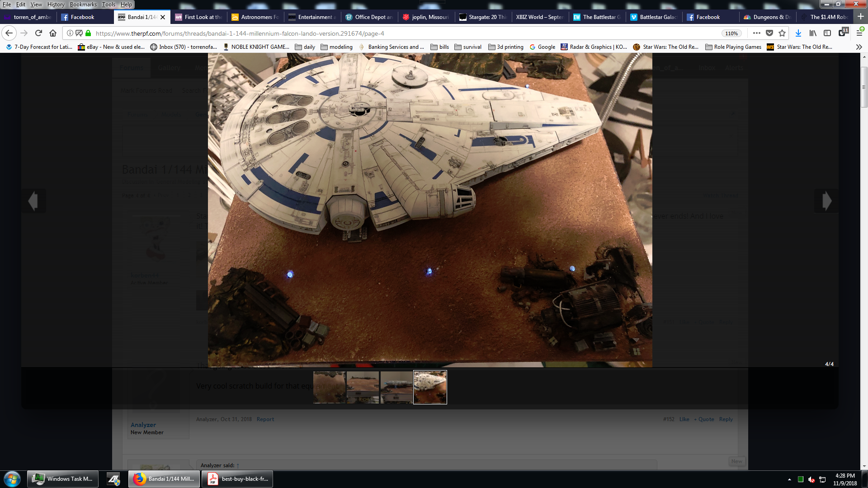Click the Report link under the post

point(265,419)
